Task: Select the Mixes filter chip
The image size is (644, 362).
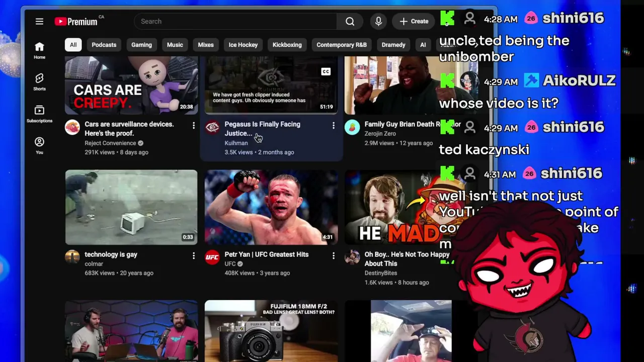Action: 205,45
